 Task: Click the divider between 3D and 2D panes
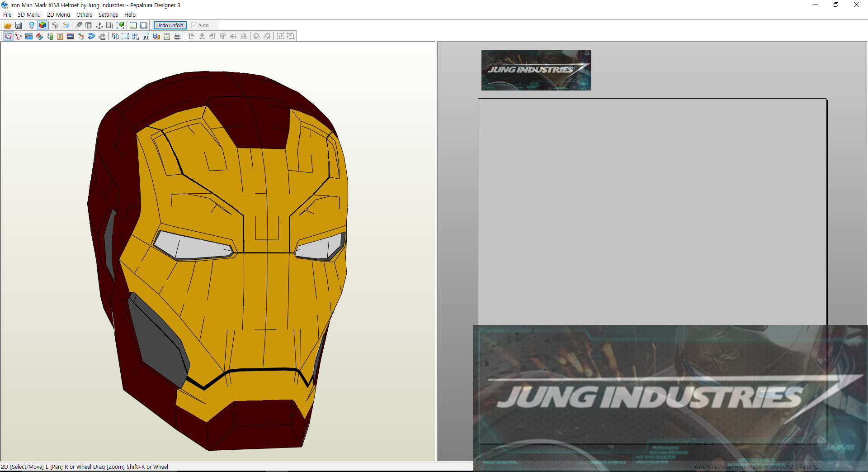pos(436,251)
